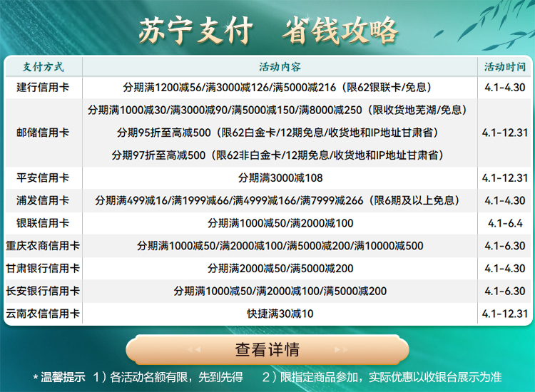535x392 pixels.
Task: Select the 分期满3000减108 offer
Action: 280,178
